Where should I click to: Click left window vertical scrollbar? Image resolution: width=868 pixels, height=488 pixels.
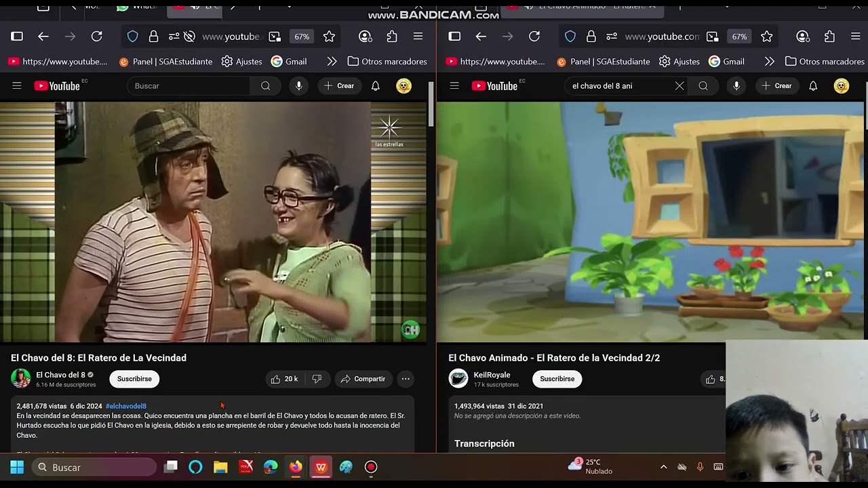431,104
